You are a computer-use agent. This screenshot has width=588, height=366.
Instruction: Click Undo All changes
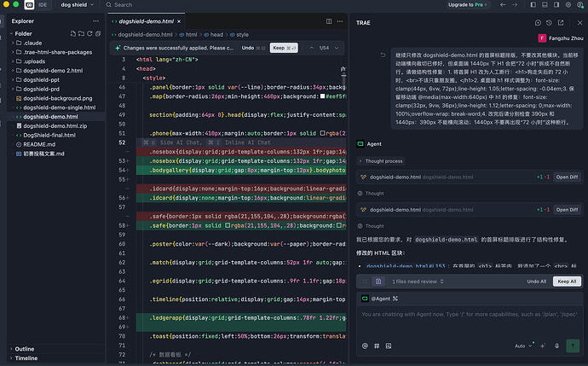point(536,282)
